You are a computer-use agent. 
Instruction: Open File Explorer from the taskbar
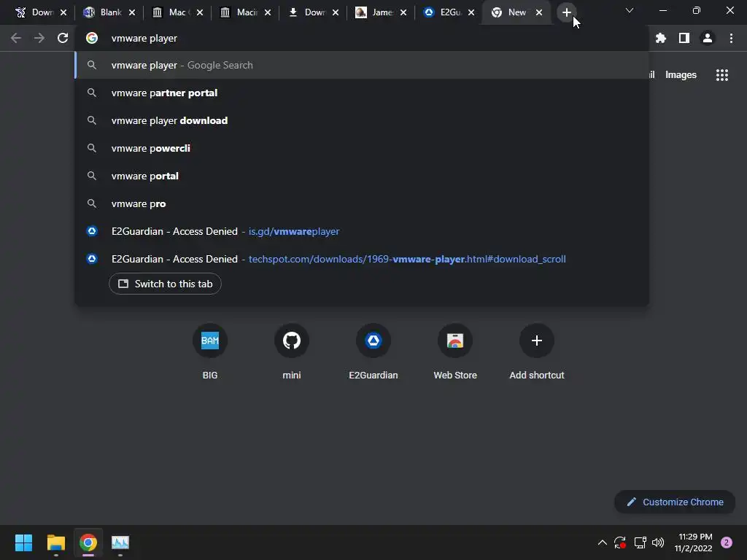(55, 542)
